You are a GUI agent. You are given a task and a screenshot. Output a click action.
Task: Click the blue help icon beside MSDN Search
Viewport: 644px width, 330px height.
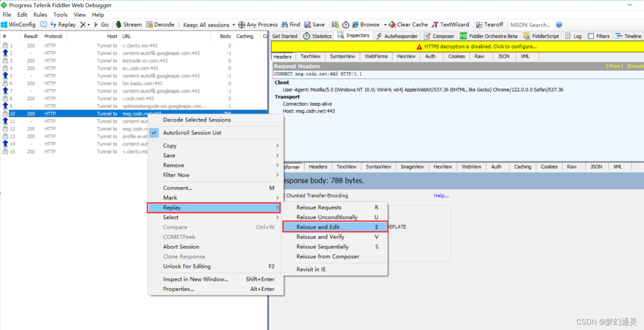tap(559, 25)
